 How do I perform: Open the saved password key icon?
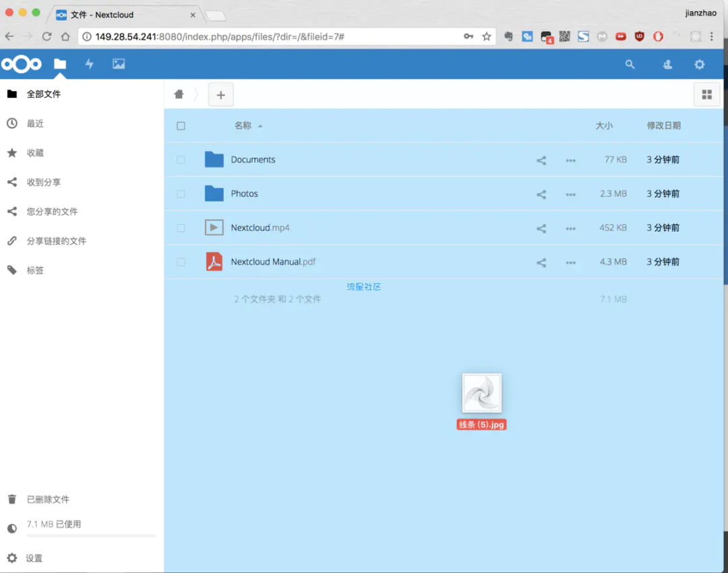pos(468,36)
